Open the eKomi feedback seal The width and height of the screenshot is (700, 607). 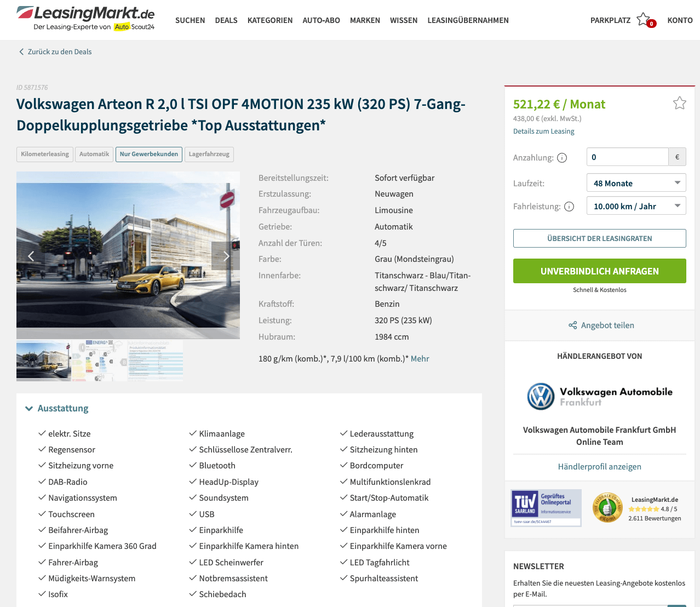click(x=607, y=508)
